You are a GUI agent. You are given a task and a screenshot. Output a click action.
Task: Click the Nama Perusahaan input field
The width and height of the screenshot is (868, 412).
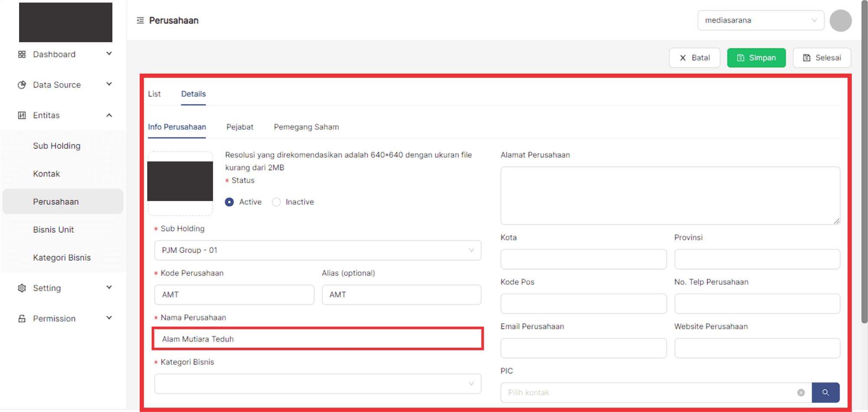pyautogui.click(x=318, y=339)
